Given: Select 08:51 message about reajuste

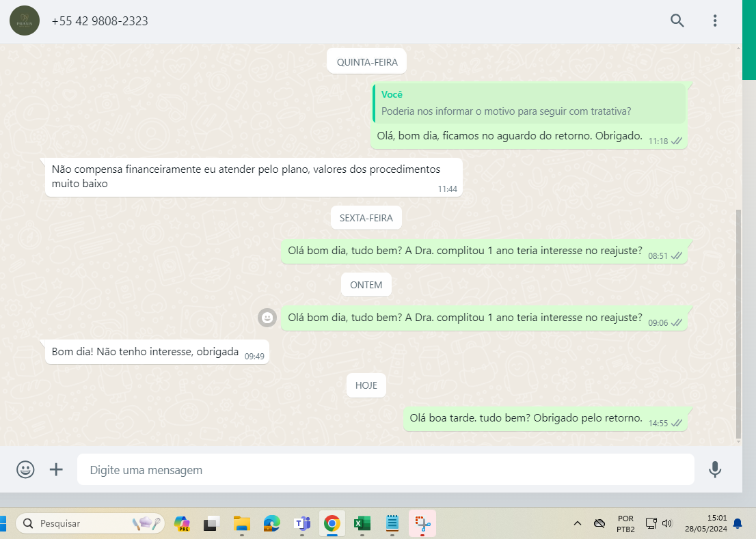Looking at the screenshot, I should (x=484, y=251).
